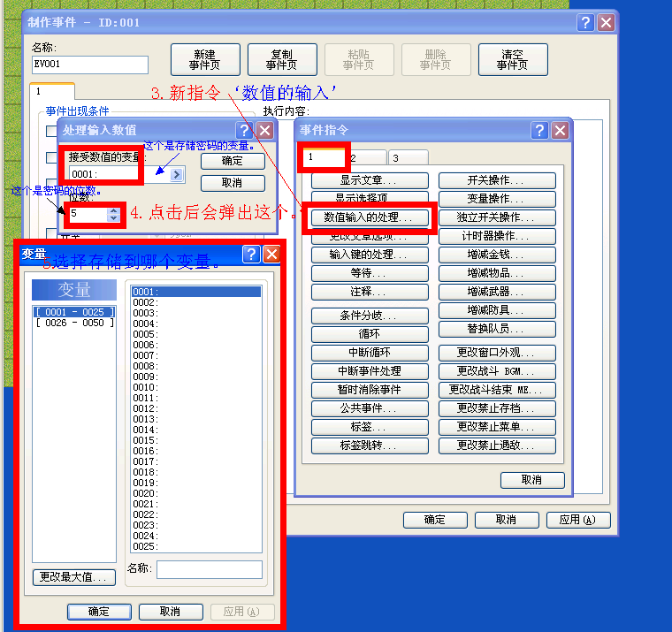Click 确定 in 变量 dialog
Screen dimensions: 672x632
coord(99,612)
